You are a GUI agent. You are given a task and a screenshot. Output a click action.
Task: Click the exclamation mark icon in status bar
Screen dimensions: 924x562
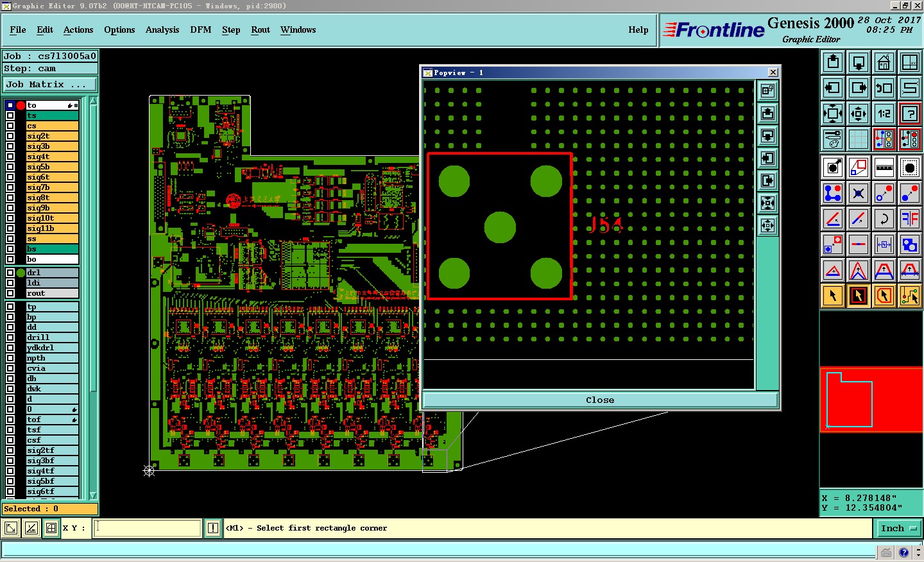point(213,528)
